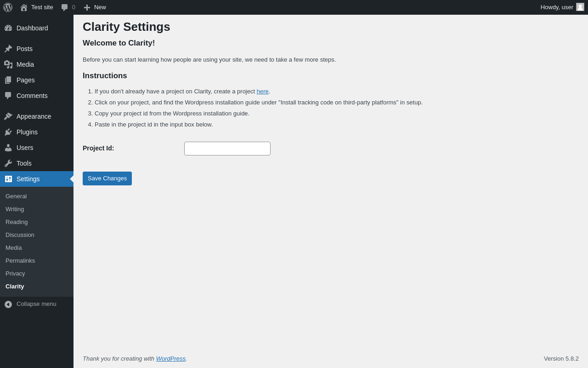This screenshot has height=368, width=588.
Task: Open the Clarity settings submenu item
Action: 15,286
